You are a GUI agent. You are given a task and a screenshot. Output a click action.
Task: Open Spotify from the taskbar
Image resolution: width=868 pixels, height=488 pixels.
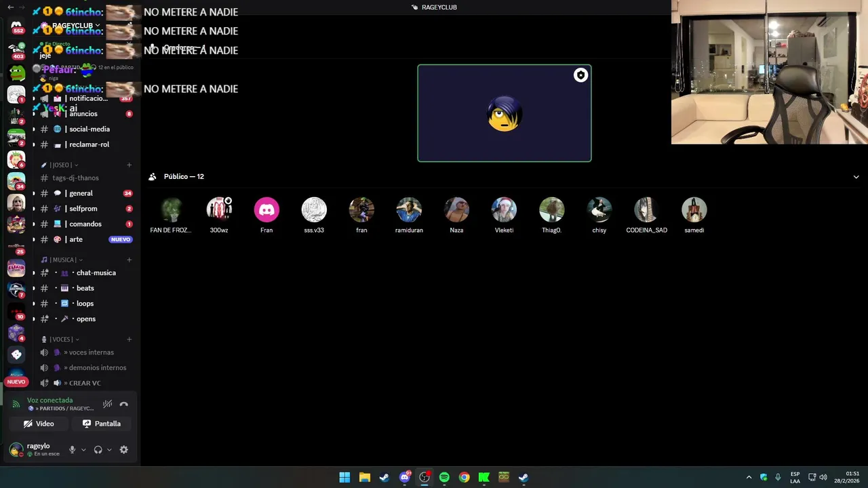[x=444, y=477]
